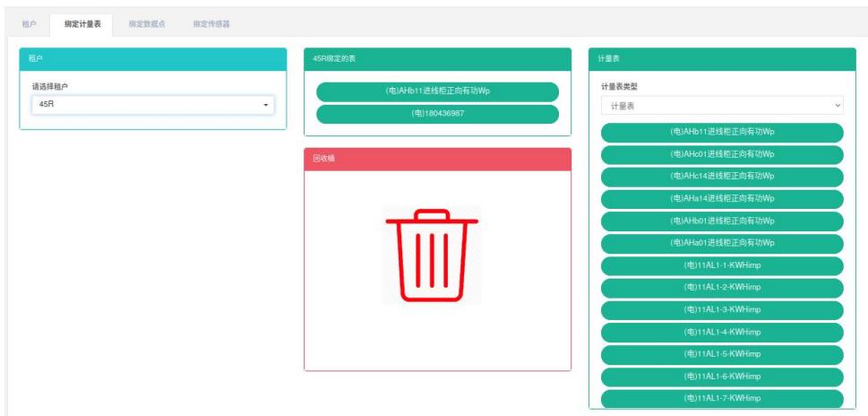Open the 租户 tab
868x416 pixels.
29,24
